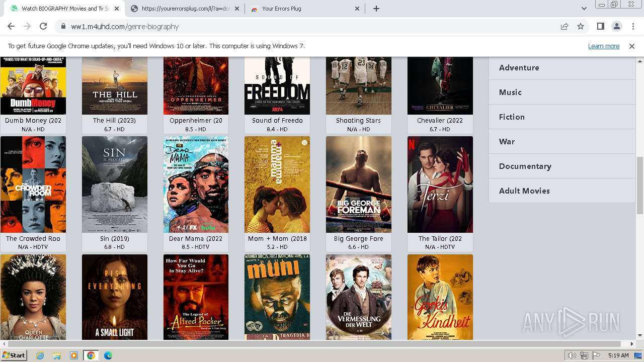Click the 'The Hill (2023)' title link
644x362 pixels.
click(115, 121)
